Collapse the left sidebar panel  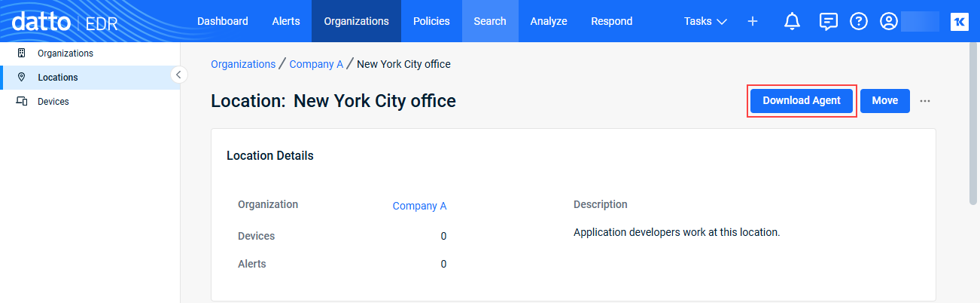tap(178, 75)
